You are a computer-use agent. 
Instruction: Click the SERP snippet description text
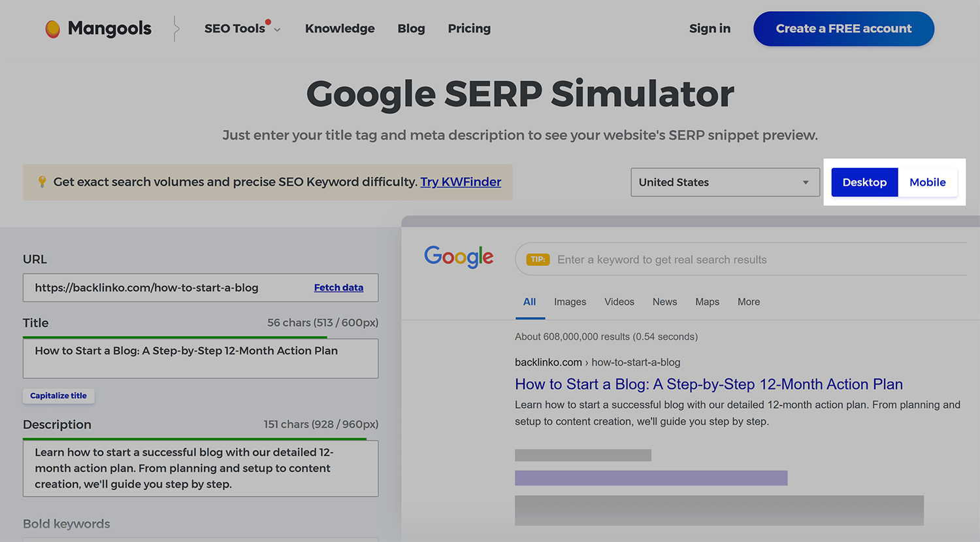click(738, 413)
